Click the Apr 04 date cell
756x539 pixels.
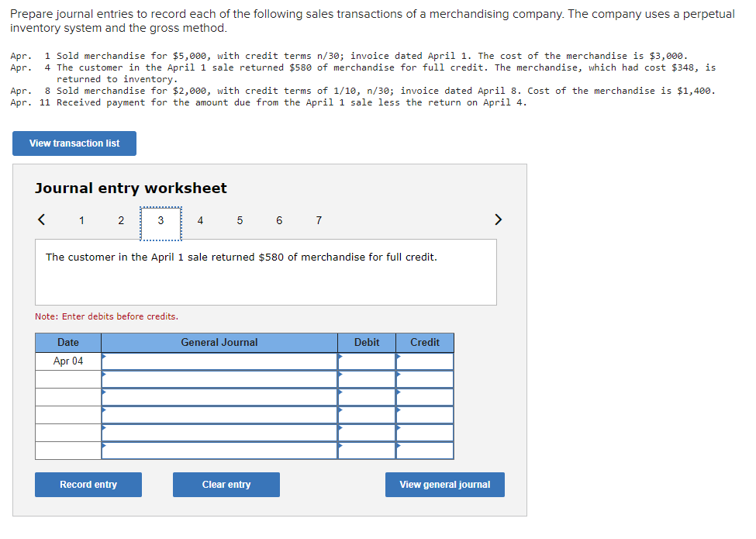pyautogui.click(x=67, y=360)
